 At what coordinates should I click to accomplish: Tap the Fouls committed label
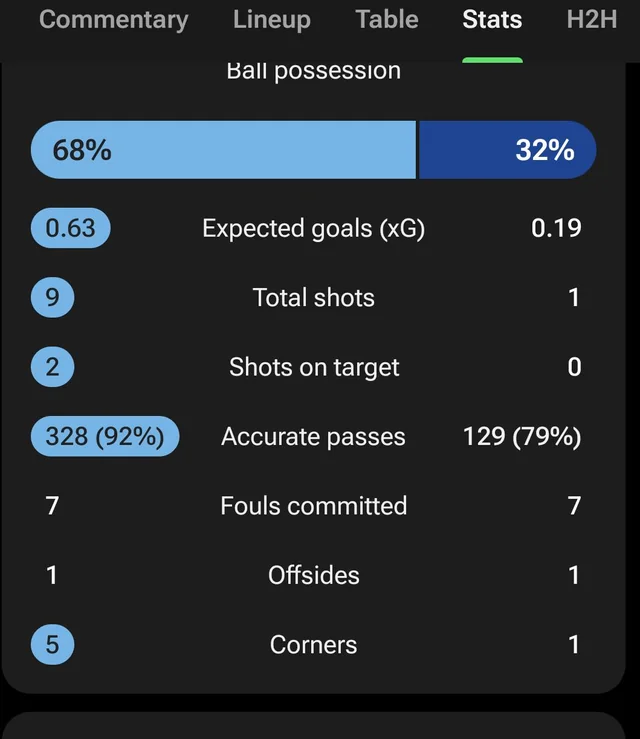313,506
